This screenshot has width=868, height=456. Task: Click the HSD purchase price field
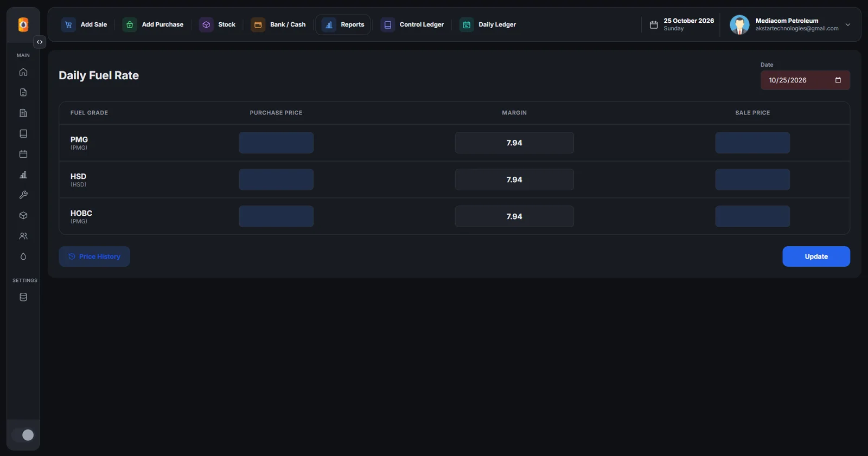[276, 179]
